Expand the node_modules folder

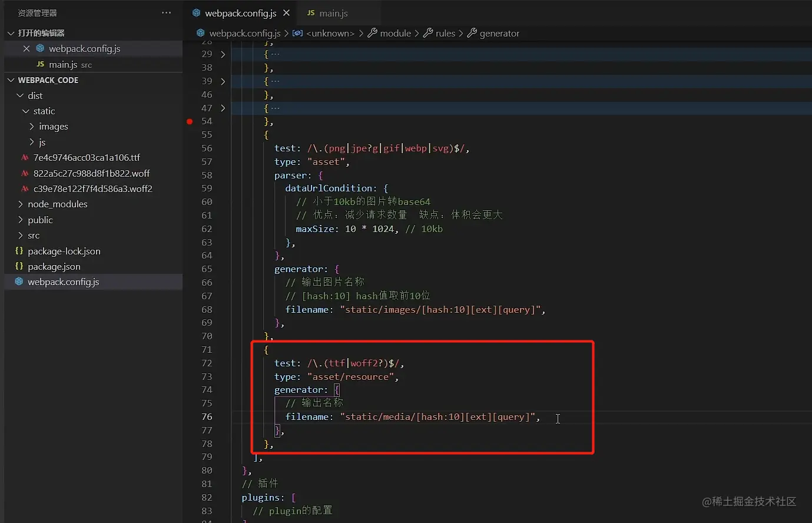[21, 204]
